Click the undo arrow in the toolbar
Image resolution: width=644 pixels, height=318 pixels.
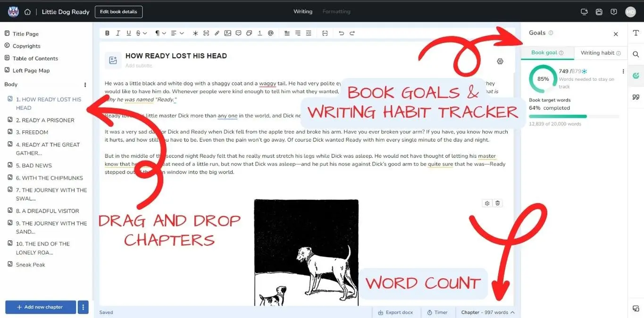click(x=341, y=33)
